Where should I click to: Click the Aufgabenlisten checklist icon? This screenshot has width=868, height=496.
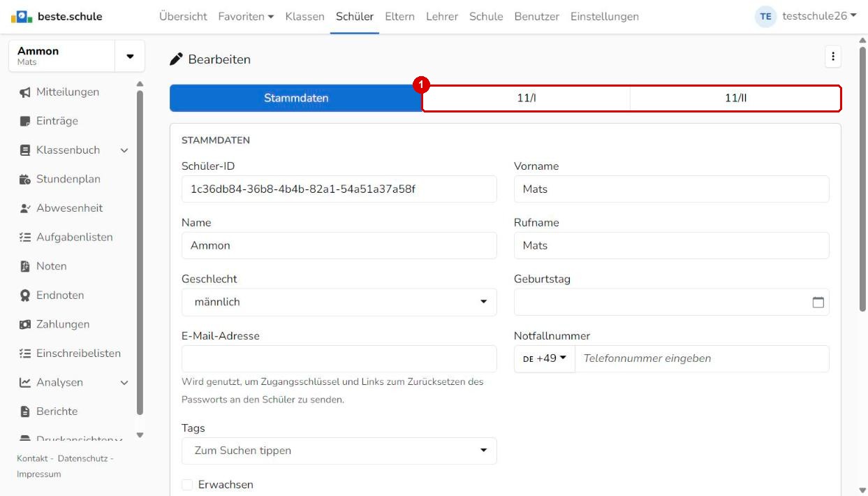coord(25,238)
